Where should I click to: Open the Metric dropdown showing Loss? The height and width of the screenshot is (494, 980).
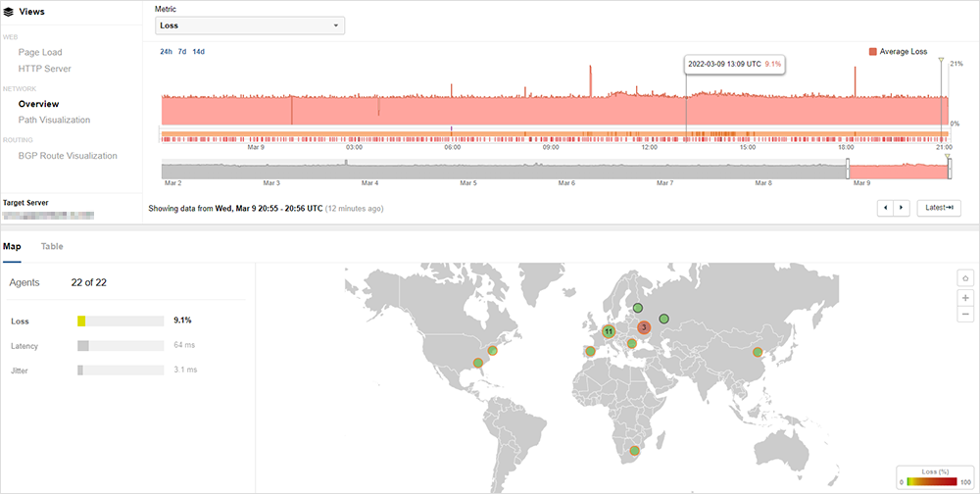pyautogui.click(x=250, y=25)
